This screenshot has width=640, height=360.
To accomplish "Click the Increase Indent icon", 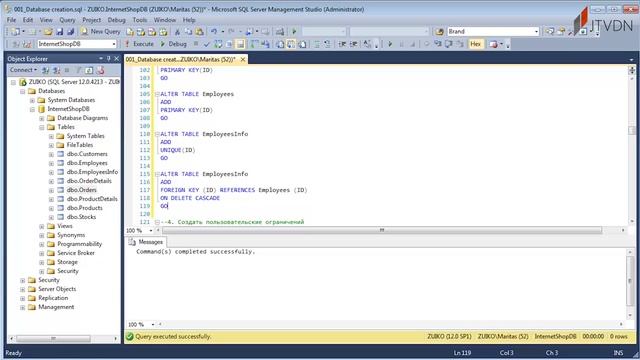I will [x=353, y=44].
